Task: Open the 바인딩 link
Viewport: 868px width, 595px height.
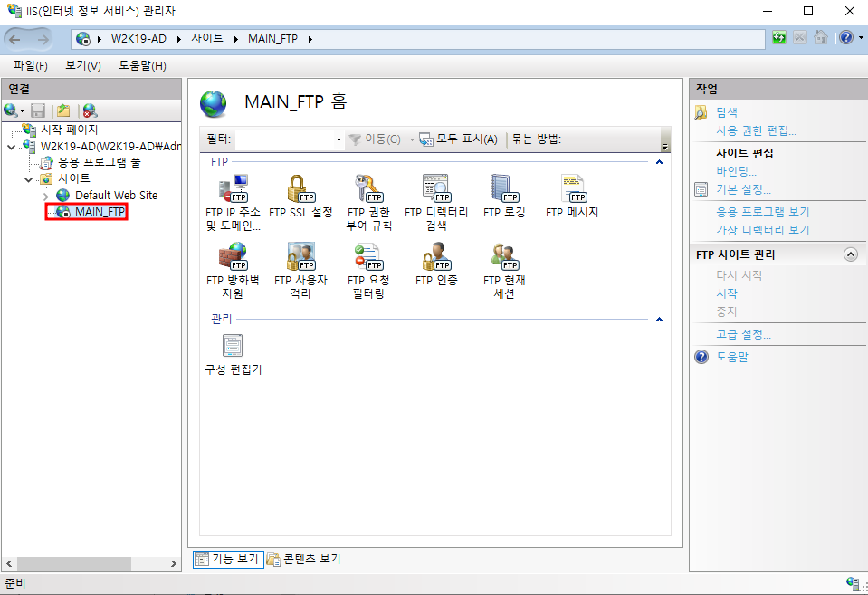Action: point(736,171)
